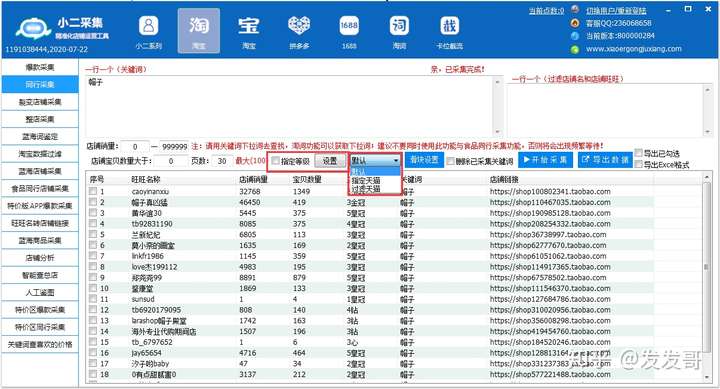Click the shop name love杰199112
The height and width of the screenshot is (389, 720).
[154, 267]
